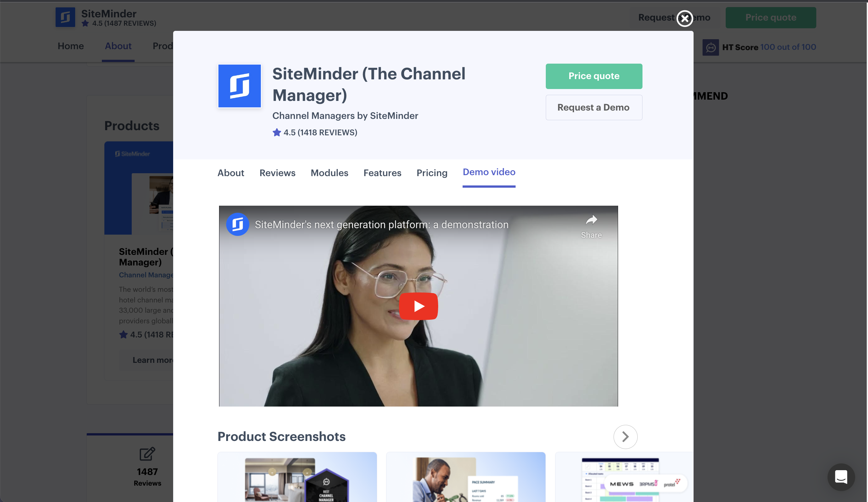Open the live chat widget icon
This screenshot has width=868, height=502.
point(841,477)
